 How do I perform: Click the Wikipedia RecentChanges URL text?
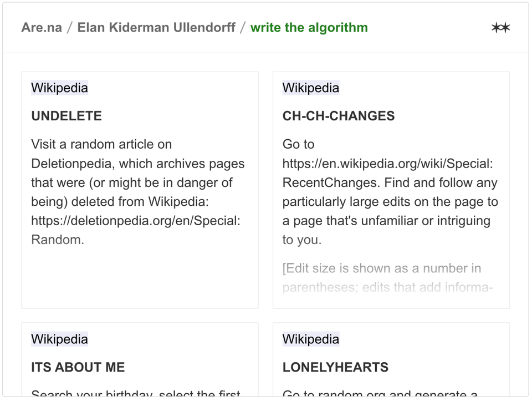[387, 164]
